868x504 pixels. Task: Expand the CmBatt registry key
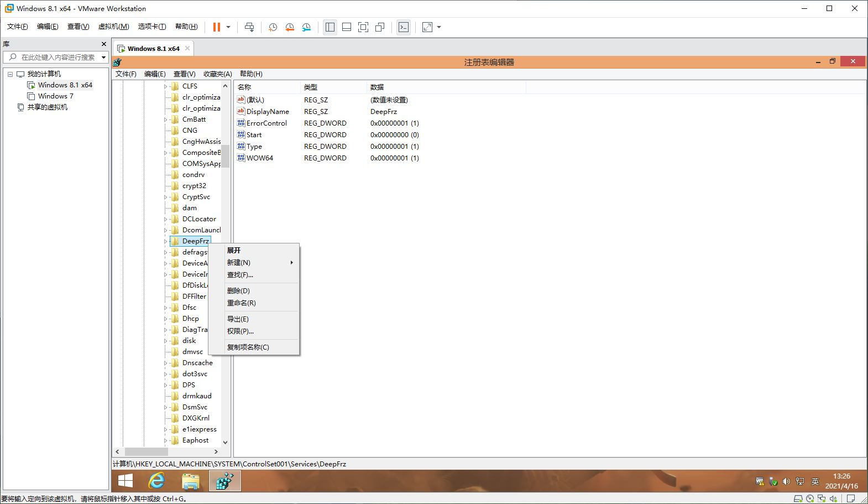tap(165, 119)
